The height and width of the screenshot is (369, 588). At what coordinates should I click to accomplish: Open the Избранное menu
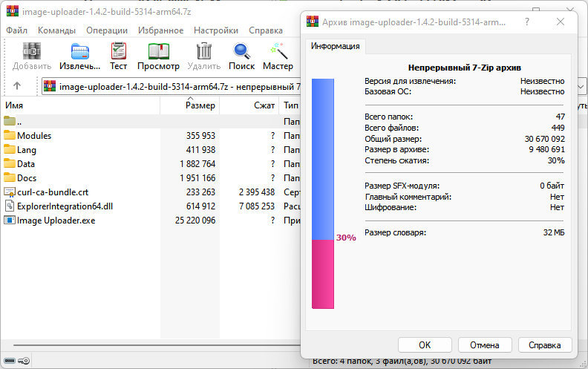[x=160, y=30]
